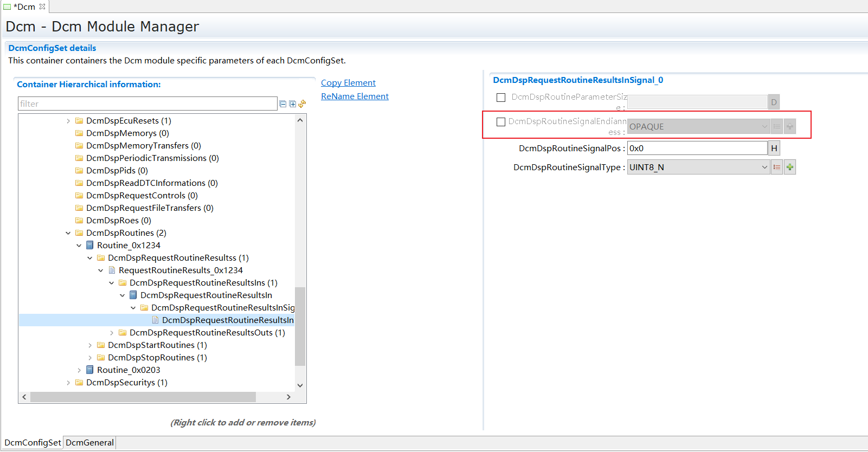
Task: Click the container filter text field
Action: click(147, 104)
